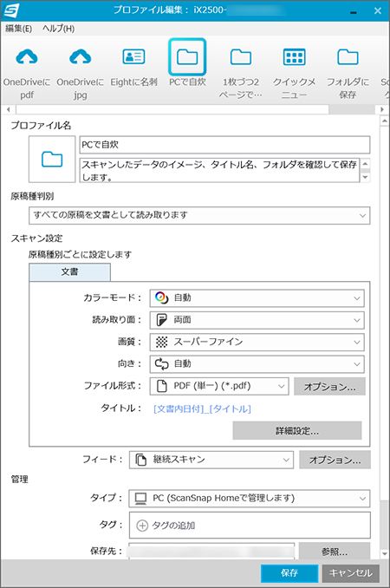The width and height of the screenshot is (390, 588).
Task: Open the 原稿種判別 dropdown
Action: click(x=199, y=215)
